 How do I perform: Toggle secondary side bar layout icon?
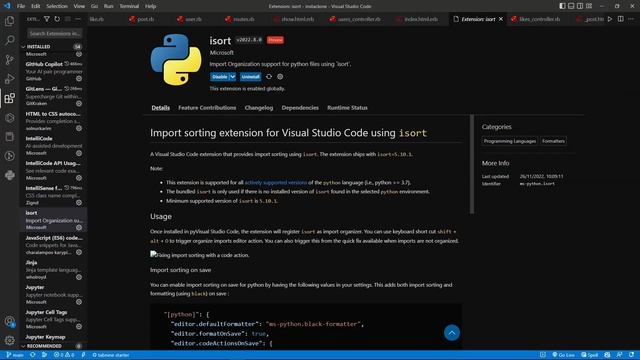click(x=580, y=6)
